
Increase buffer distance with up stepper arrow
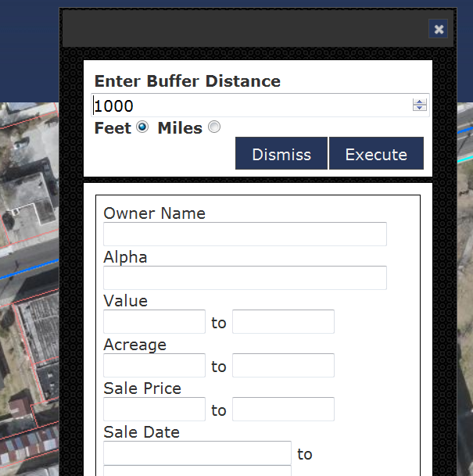420,102
